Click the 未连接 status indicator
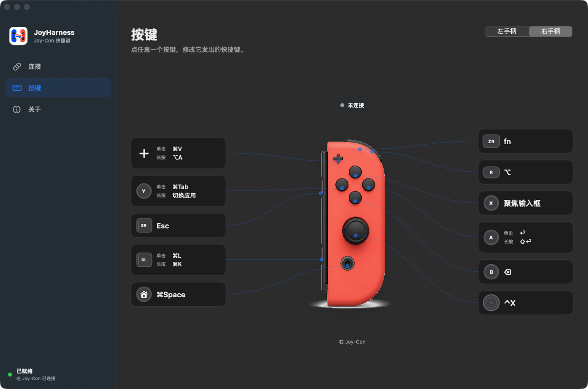Screen dimensions: 588x389 coord(352,106)
